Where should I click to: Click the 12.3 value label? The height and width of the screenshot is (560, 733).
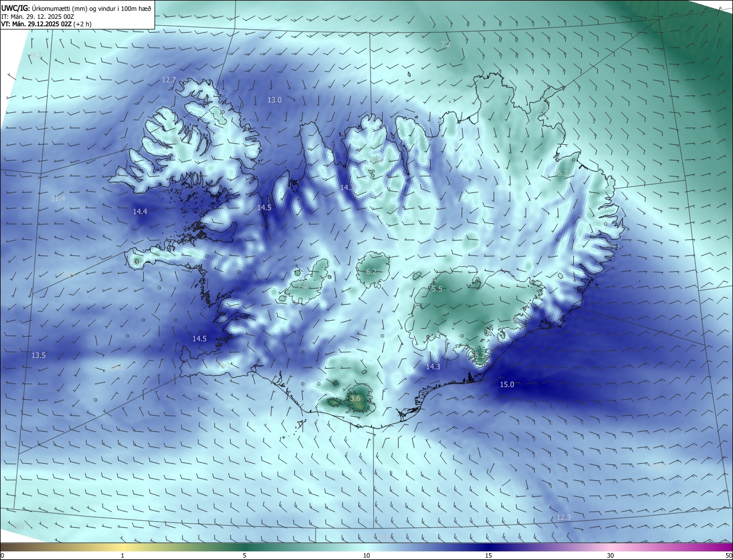(x=563, y=517)
